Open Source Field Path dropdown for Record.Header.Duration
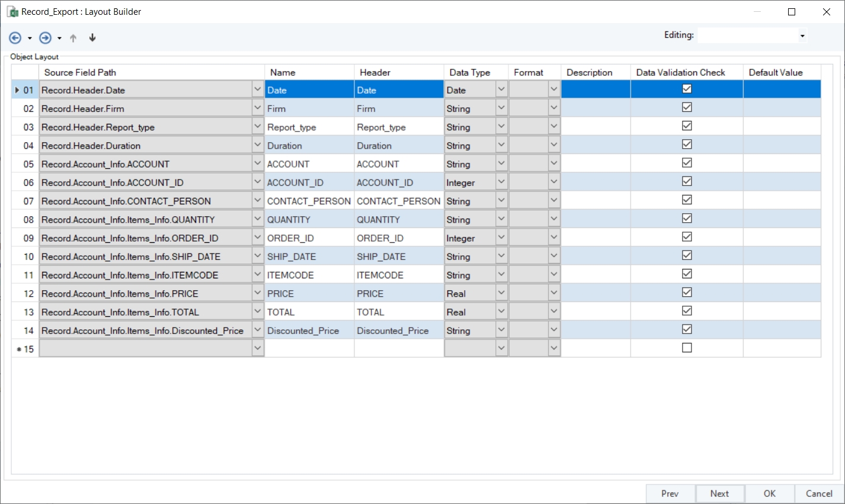845x504 pixels. coord(258,145)
